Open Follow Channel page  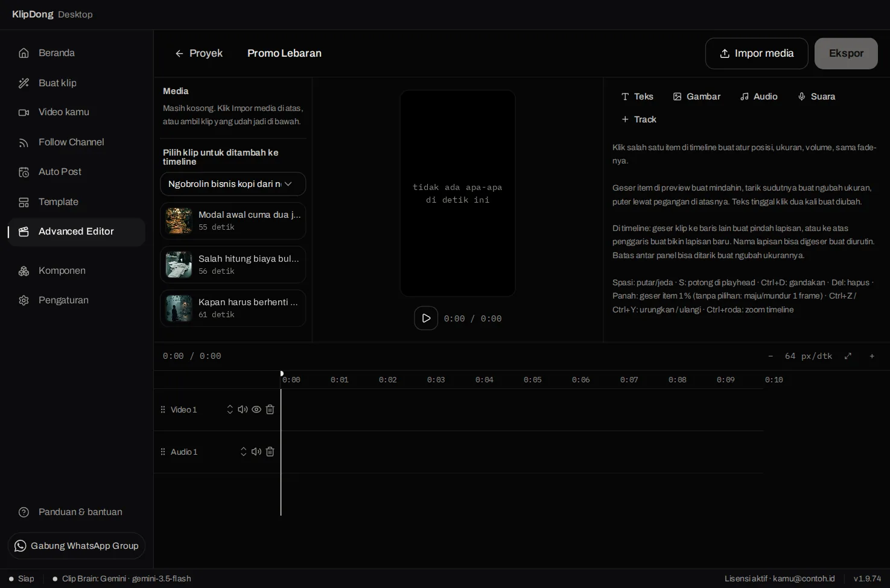coord(77,142)
